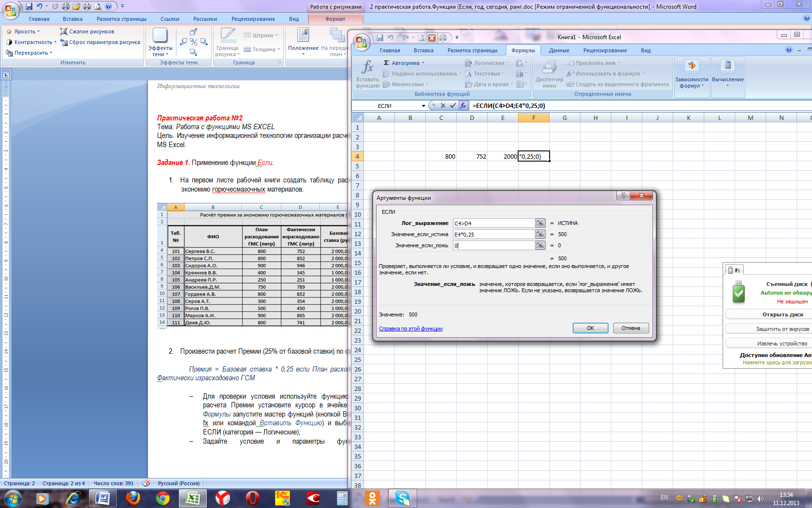Open the Перекрасить dropdown in Word
This screenshot has height=508, width=812.
(x=29, y=53)
